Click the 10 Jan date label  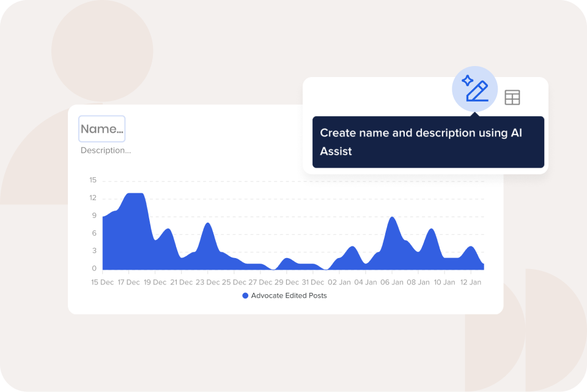(x=445, y=282)
